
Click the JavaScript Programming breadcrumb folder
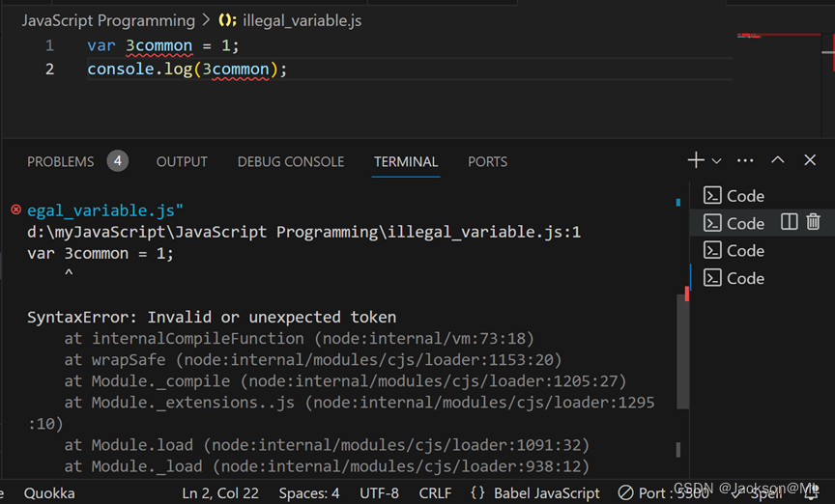tap(107, 19)
